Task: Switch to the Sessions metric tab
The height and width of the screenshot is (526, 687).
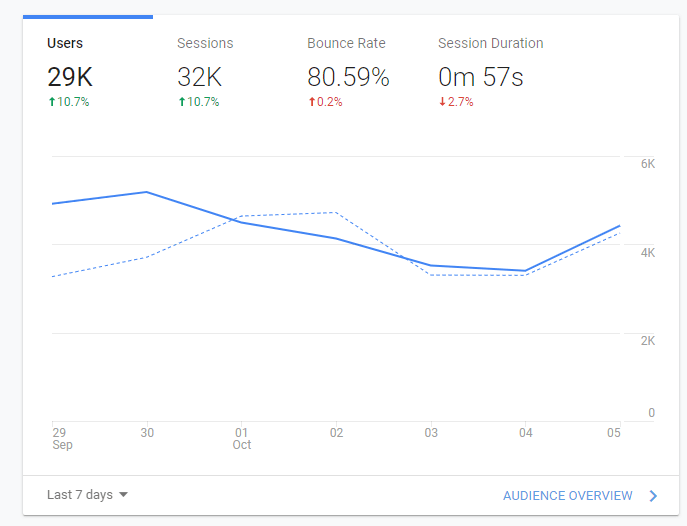Action: (x=205, y=44)
